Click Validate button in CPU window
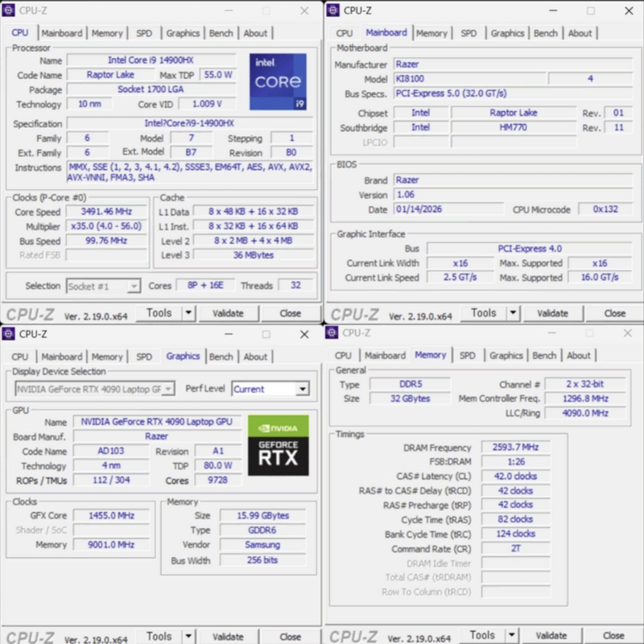Image resolution: width=644 pixels, height=644 pixels. click(x=228, y=313)
